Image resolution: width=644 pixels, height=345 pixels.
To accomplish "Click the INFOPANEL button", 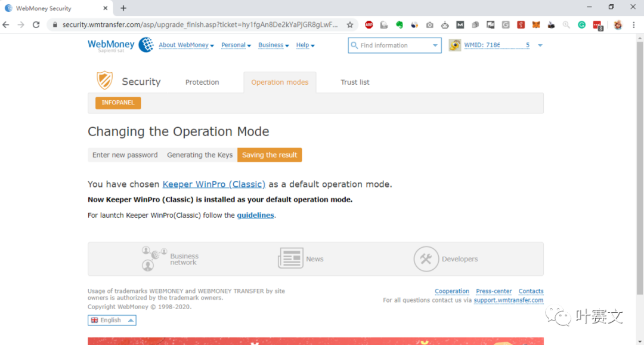I will (x=118, y=103).
